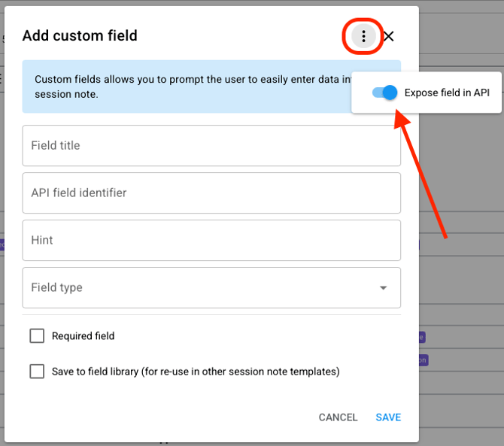Click the SAVE button

pyautogui.click(x=388, y=417)
